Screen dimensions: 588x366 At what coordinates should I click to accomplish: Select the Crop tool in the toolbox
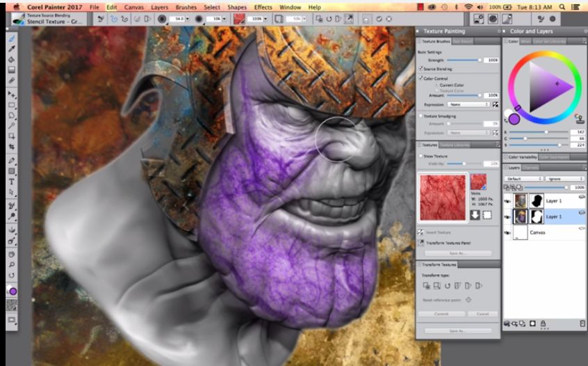[x=12, y=147]
